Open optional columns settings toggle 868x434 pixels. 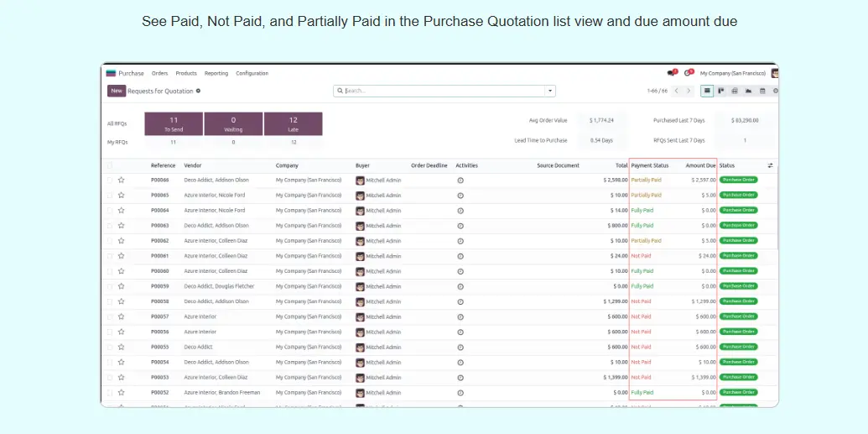coord(771,165)
